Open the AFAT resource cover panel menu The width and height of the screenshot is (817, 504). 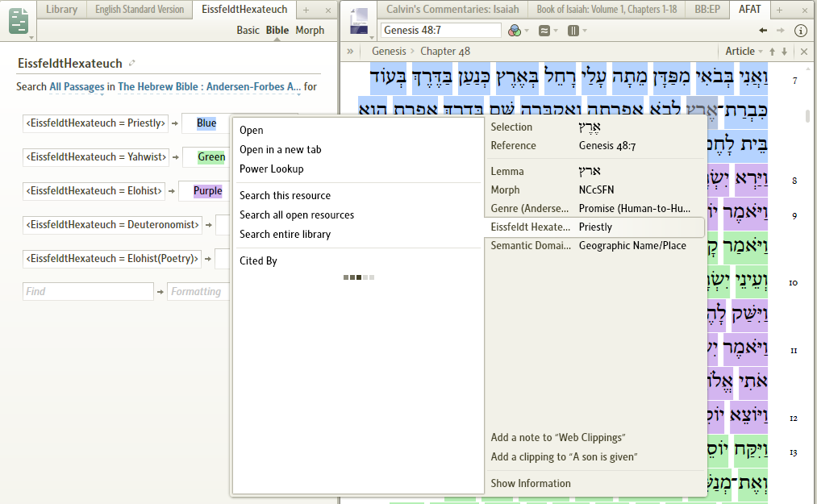coord(360,23)
